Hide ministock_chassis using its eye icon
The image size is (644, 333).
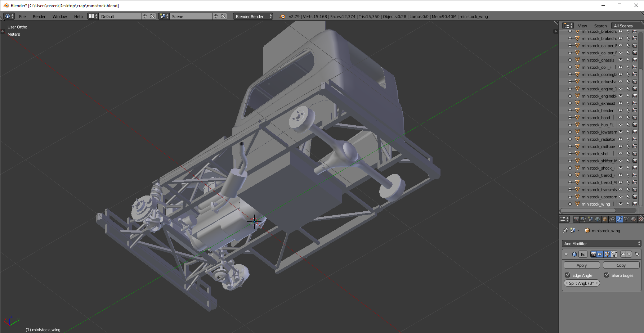(621, 60)
